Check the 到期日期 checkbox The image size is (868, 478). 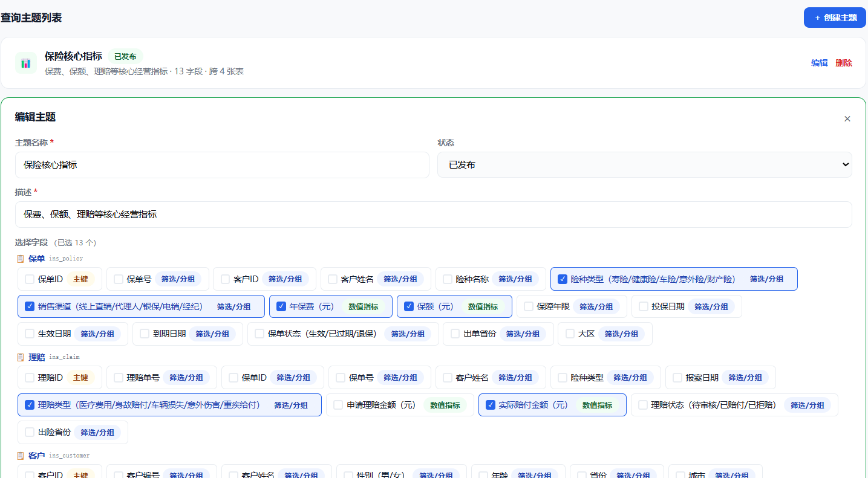(x=145, y=334)
